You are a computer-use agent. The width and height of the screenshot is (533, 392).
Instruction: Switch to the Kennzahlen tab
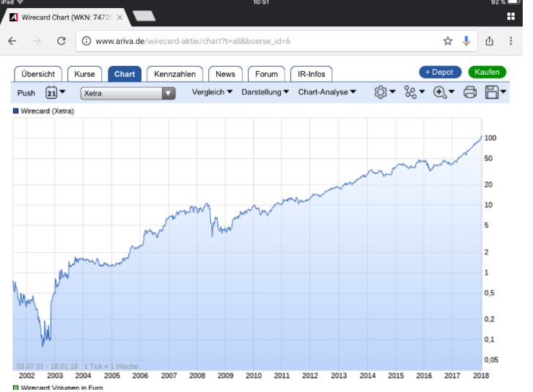pos(174,74)
